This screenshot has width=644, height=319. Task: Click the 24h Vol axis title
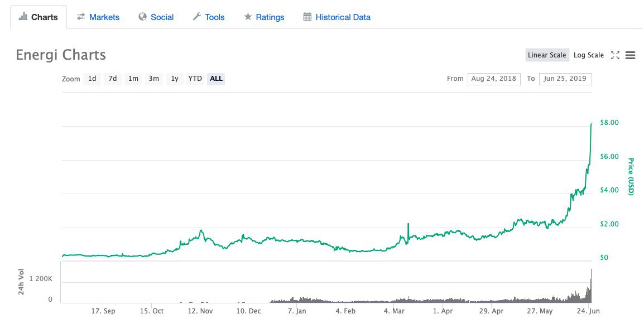pyautogui.click(x=21, y=283)
